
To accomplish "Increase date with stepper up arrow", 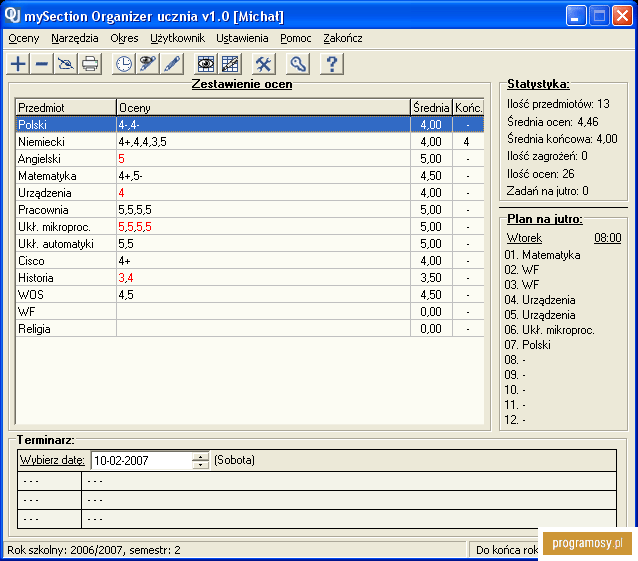I will [200, 456].
